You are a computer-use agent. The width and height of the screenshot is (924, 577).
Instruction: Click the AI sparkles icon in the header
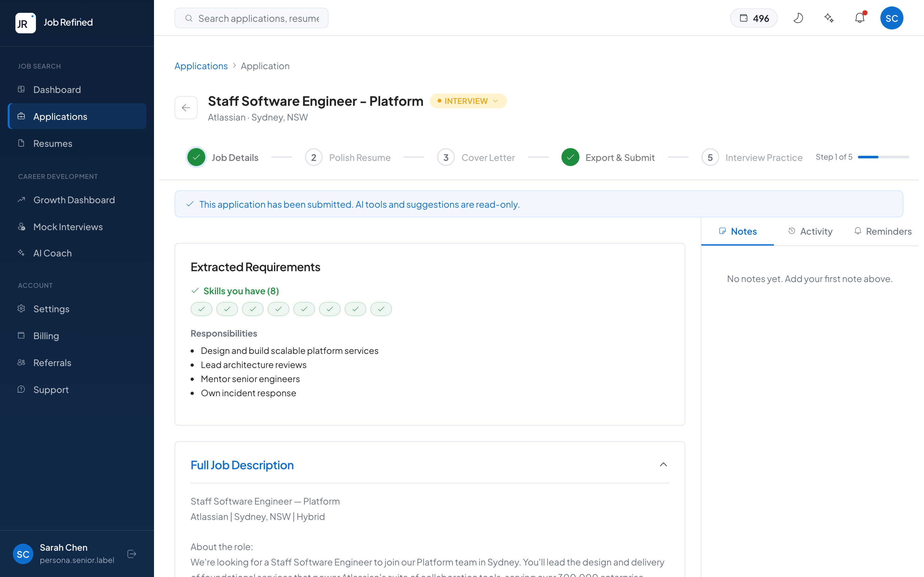[x=829, y=18]
